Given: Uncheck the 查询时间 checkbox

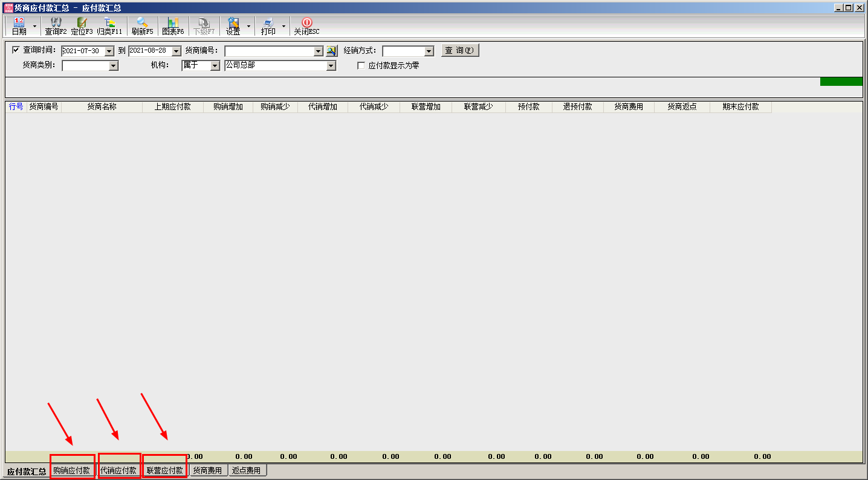Looking at the screenshot, I should tap(16, 50).
